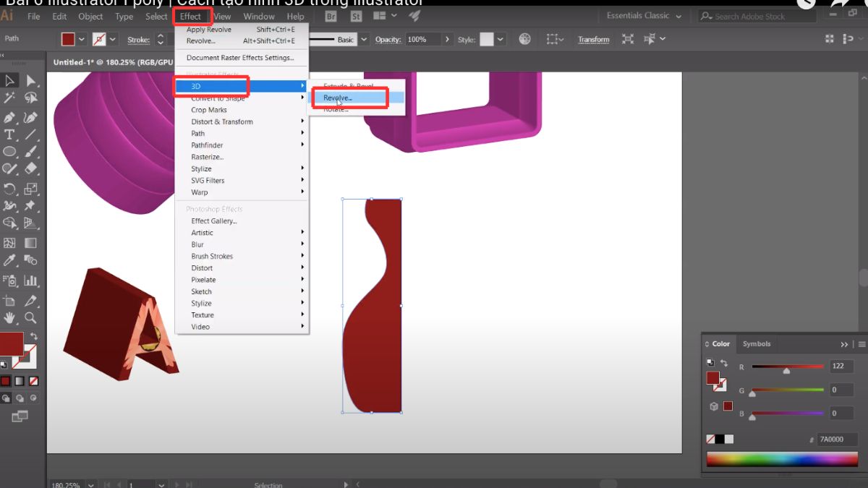
Task: Pick the Magic Wand tool
Action: 10,98
